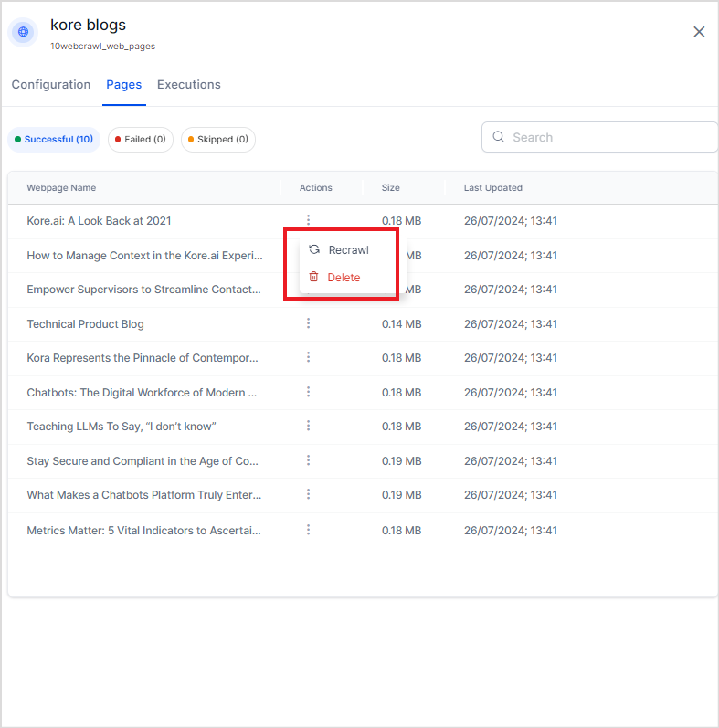Open actions menu for Technical Product Blog
The height and width of the screenshot is (728, 719).
click(309, 323)
